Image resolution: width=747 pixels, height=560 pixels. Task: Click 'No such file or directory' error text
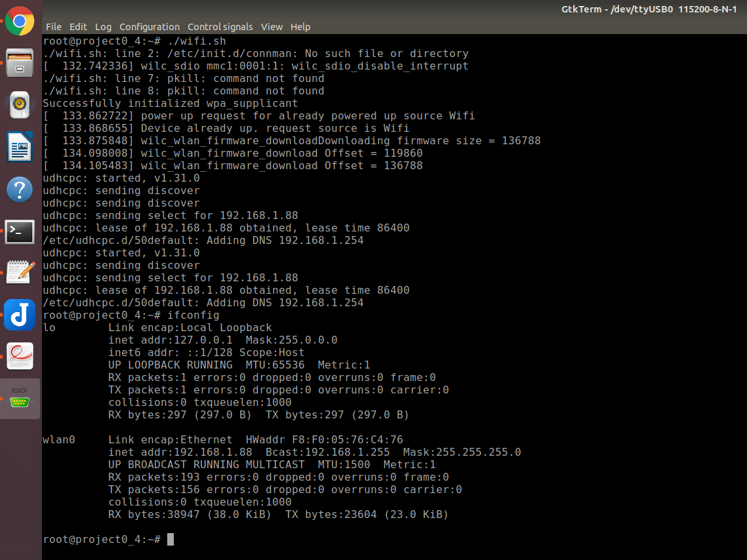point(386,53)
